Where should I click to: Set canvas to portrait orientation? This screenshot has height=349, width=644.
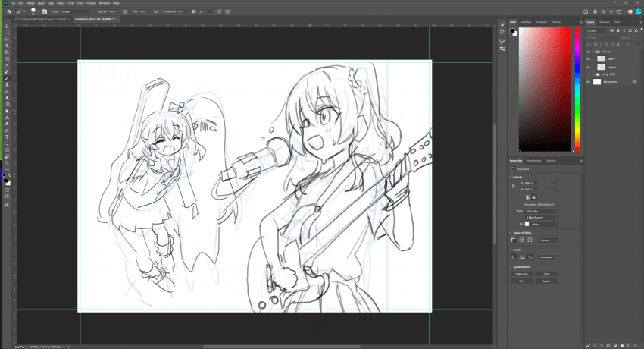(528, 197)
